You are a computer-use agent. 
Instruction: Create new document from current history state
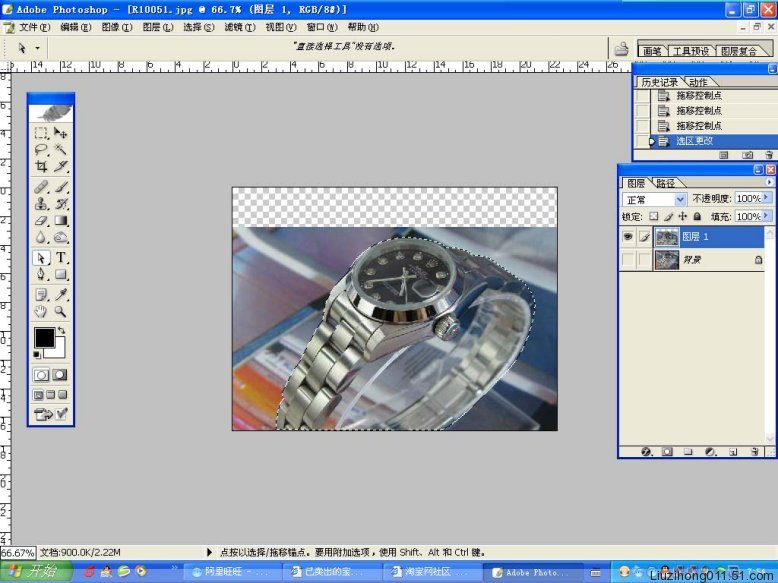coord(724,155)
